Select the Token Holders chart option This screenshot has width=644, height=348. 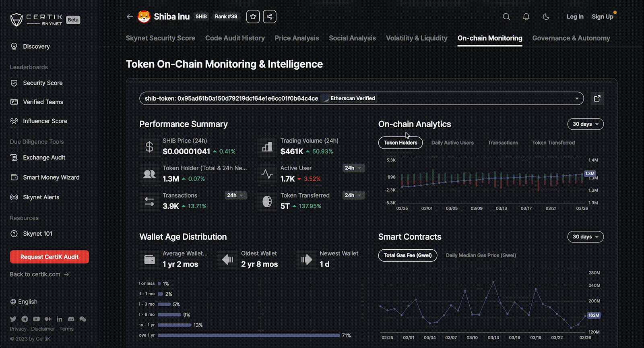400,143
